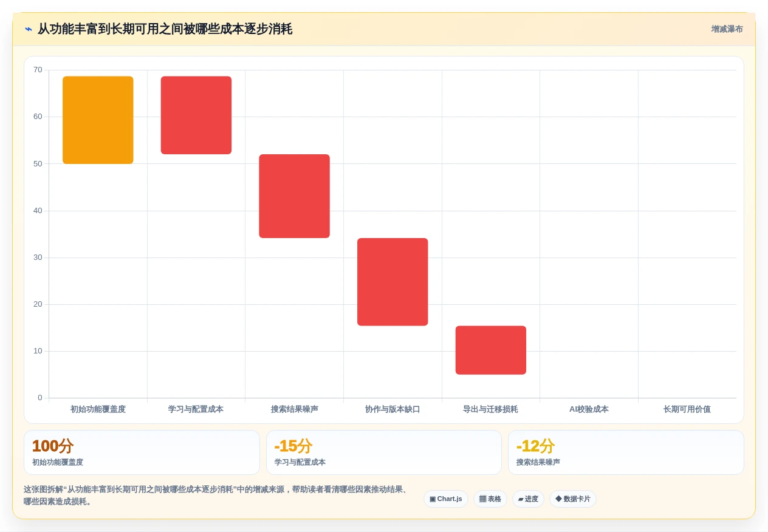Viewport: 768px width, 532px height.
Task: Click the red 搜索结果噪声 bar
Action: [295, 196]
